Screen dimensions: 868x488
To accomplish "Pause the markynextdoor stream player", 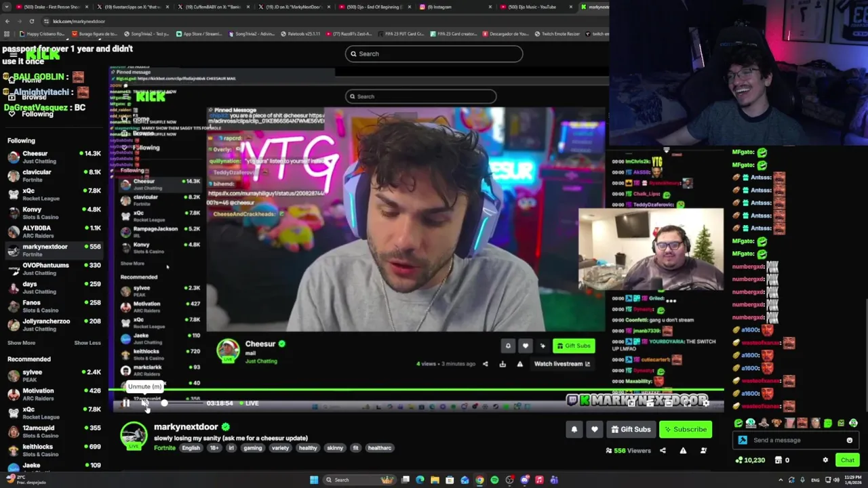I will coord(126,403).
